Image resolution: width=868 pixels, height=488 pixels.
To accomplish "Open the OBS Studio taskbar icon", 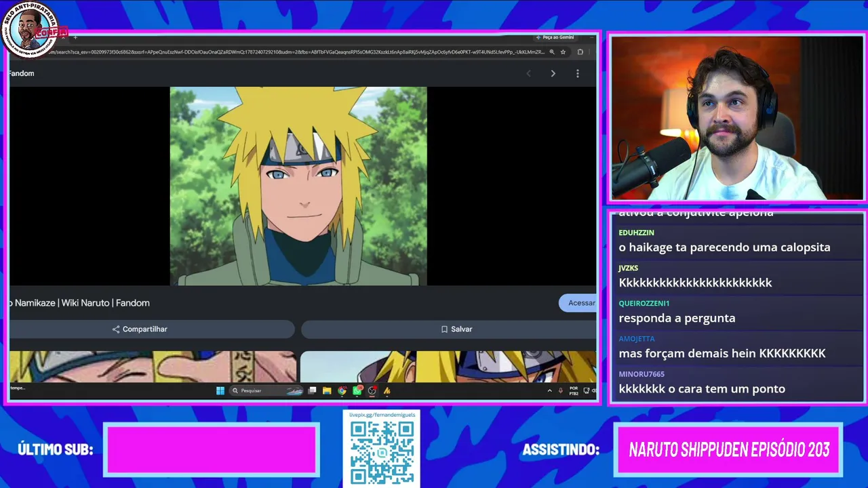I will click(372, 390).
